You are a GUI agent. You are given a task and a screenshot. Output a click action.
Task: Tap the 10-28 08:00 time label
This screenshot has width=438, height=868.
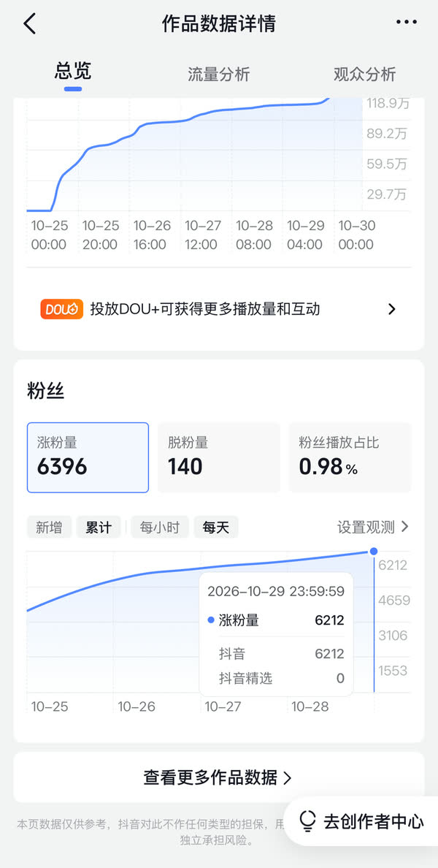click(254, 235)
